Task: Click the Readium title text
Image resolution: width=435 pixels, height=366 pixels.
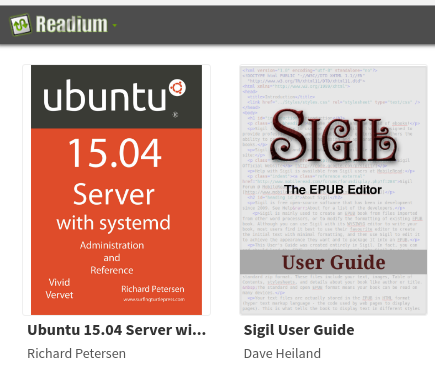Action: [72, 24]
